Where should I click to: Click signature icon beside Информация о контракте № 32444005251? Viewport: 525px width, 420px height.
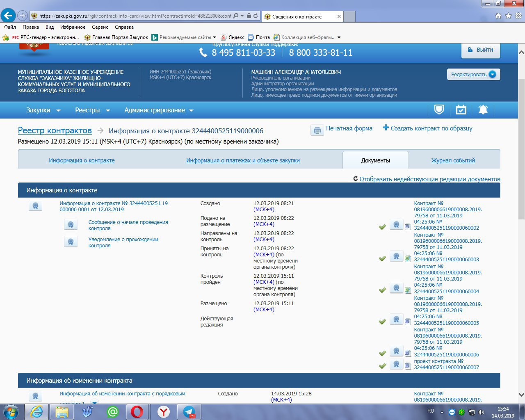coord(35,205)
